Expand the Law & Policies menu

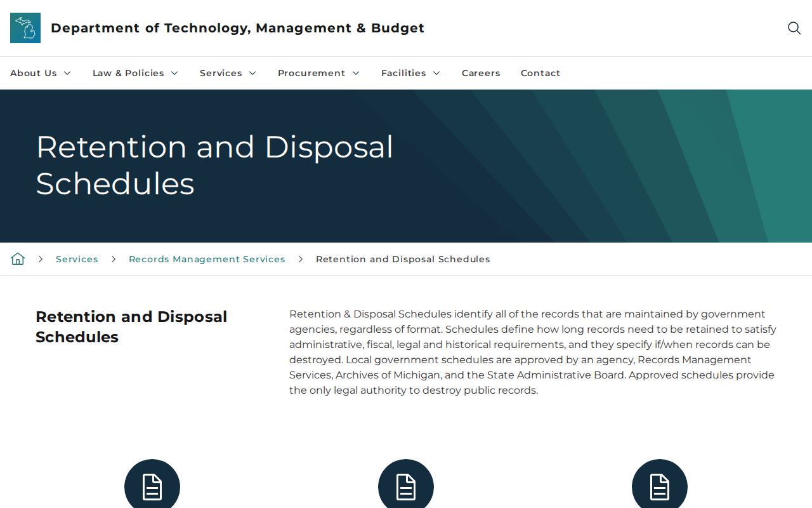click(x=136, y=73)
